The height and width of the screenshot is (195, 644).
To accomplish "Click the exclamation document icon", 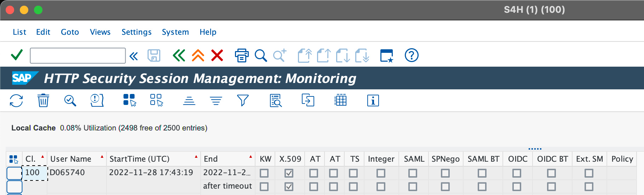I will (97, 101).
